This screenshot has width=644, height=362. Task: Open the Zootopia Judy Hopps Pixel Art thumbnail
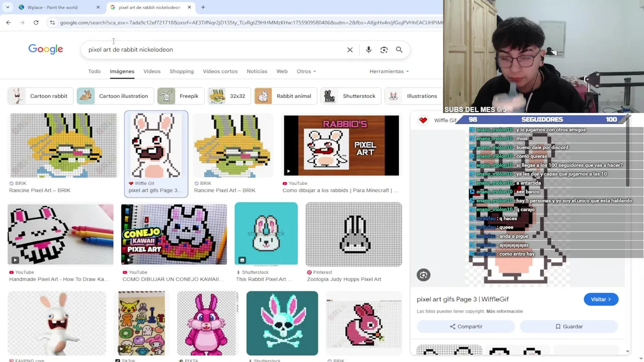click(x=354, y=234)
